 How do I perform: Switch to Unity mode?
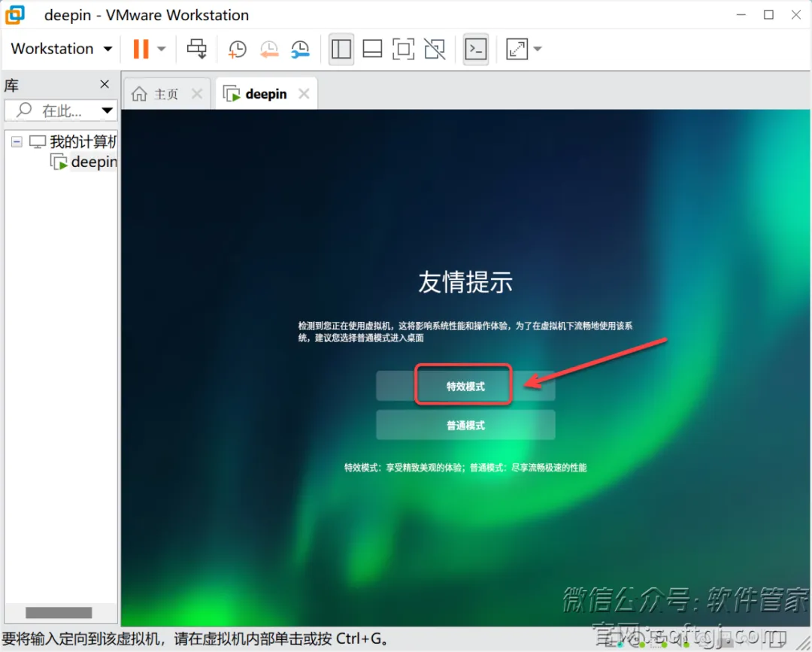435,49
